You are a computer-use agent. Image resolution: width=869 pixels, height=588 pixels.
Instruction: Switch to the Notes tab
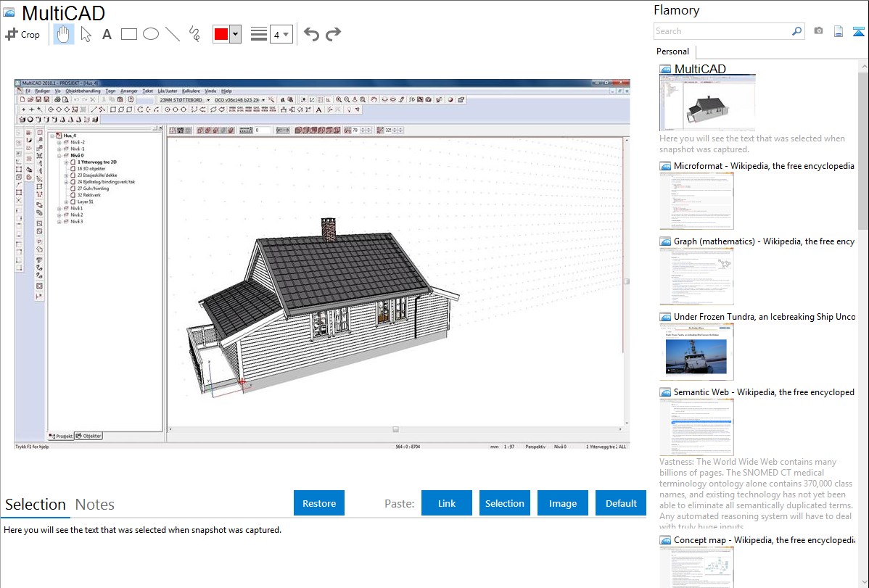tap(95, 505)
